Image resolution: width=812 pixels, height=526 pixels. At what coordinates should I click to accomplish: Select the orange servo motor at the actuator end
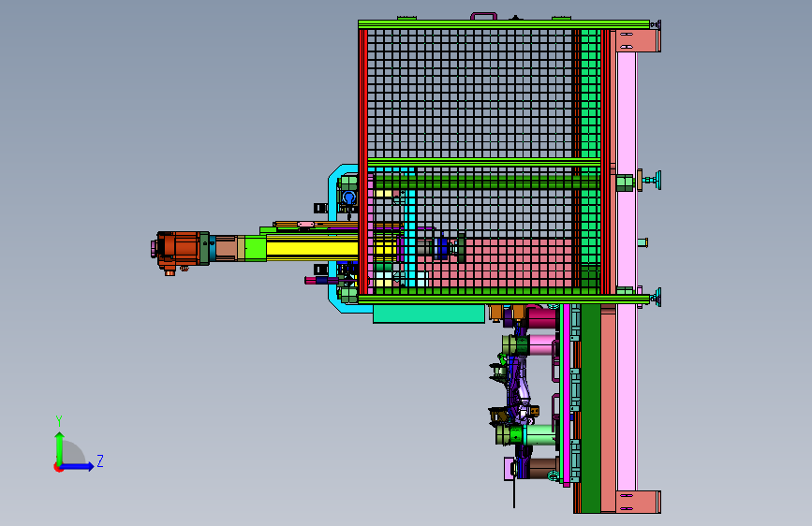183,250
